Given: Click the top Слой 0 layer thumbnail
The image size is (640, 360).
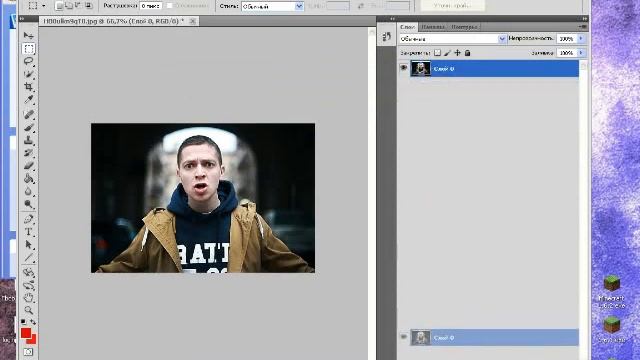Looking at the screenshot, I should (x=421, y=68).
